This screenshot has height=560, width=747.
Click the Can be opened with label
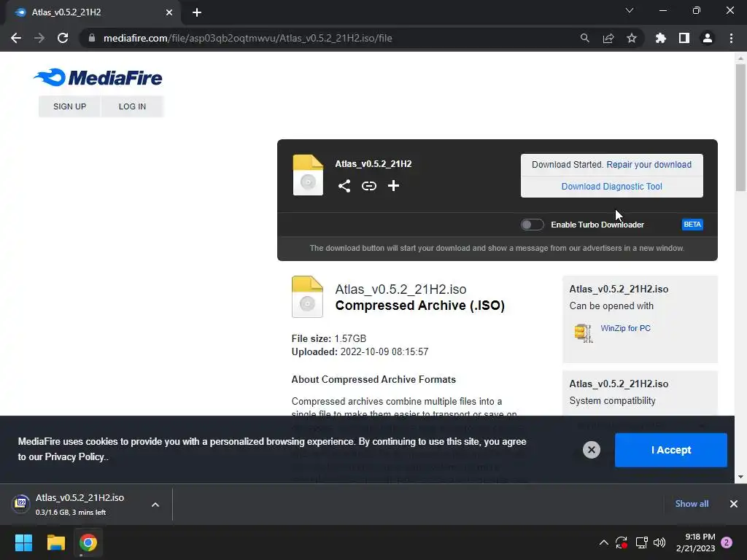611,306
